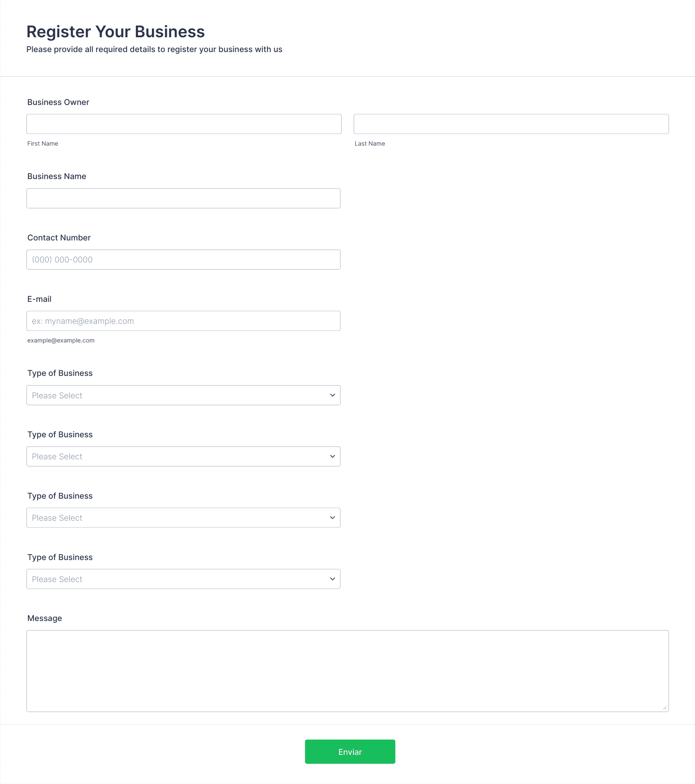Click inside the Message text area
The image size is (695, 784).
coord(347,671)
